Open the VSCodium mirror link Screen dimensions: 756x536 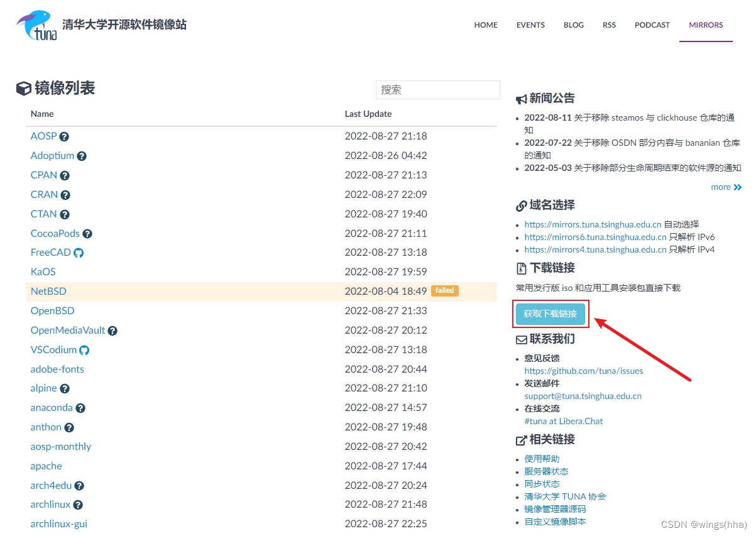pos(53,350)
